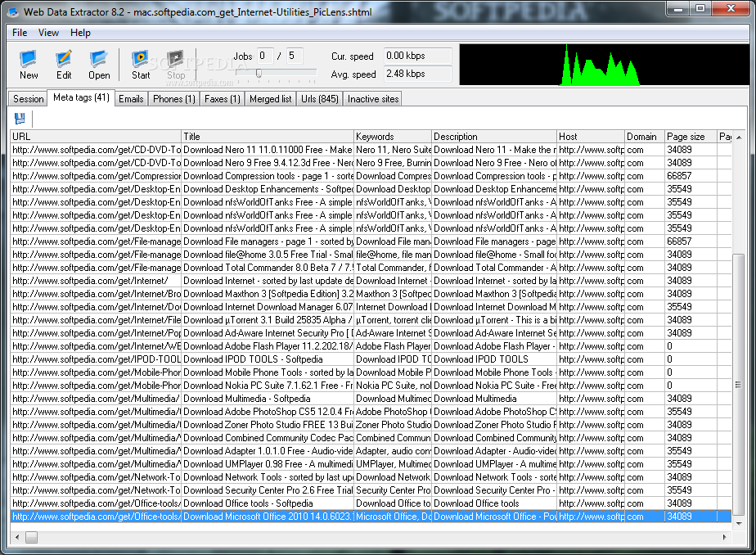This screenshot has width=756, height=555.
Task: Adjust the Jobs slider handle
Action: click(259, 74)
